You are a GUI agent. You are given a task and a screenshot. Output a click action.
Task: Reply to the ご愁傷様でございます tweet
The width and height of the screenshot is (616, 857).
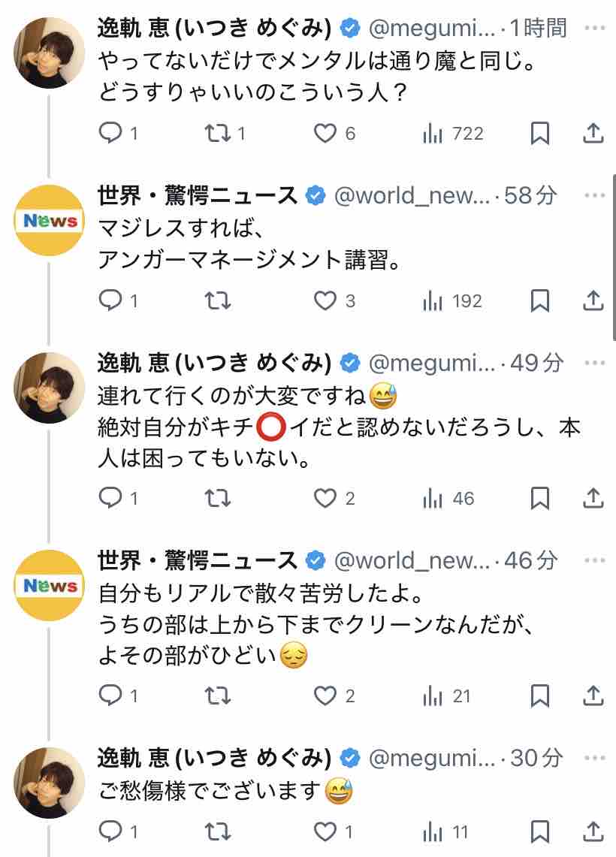(x=111, y=831)
